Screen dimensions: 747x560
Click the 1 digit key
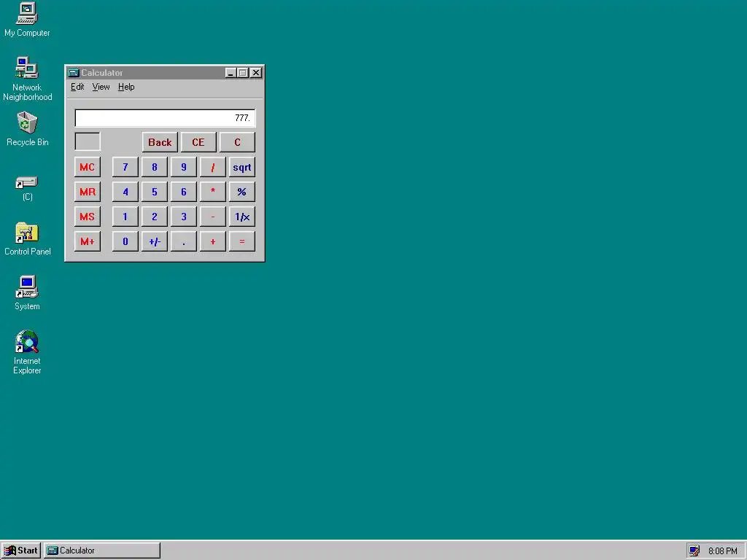coord(125,217)
